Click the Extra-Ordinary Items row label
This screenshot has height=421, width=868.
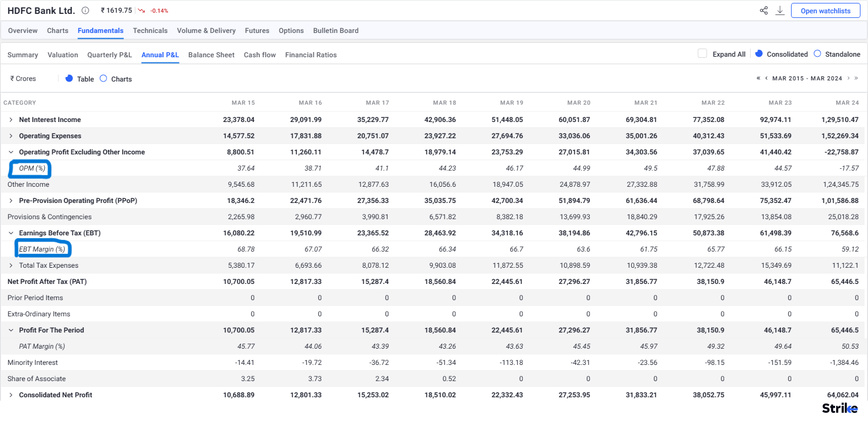click(39, 314)
